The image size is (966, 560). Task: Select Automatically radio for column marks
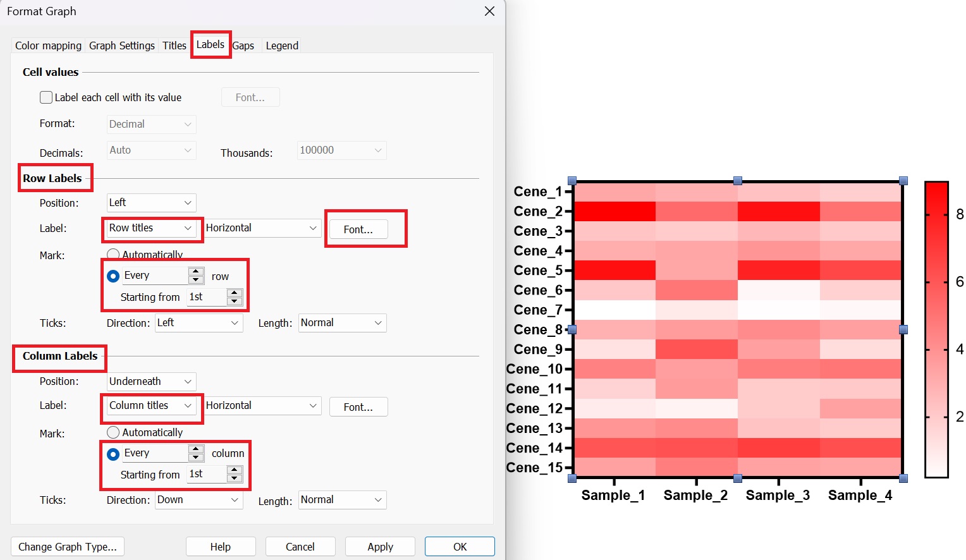(x=113, y=432)
